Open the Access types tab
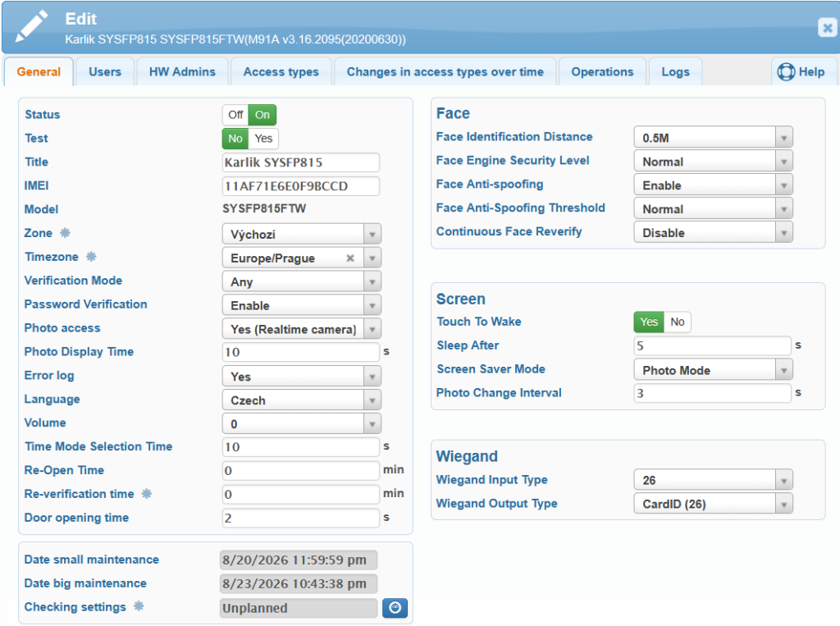This screenshot has width=840, height=626. (281, 72)
